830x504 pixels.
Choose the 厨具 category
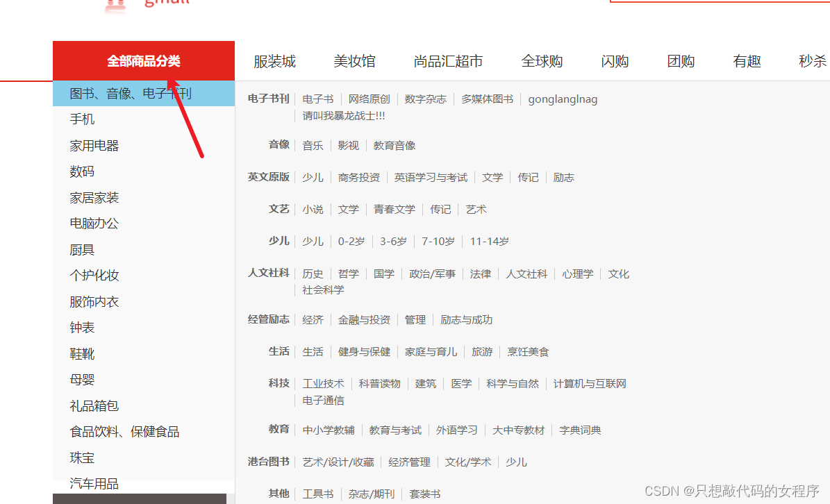coord(82,250)
